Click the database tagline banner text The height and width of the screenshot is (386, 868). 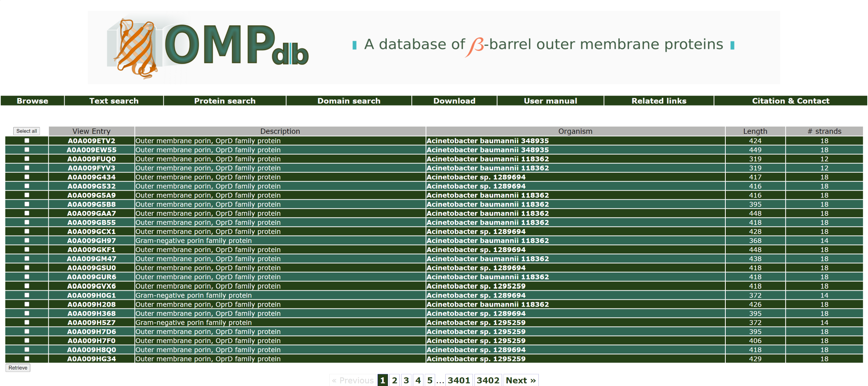543,45
